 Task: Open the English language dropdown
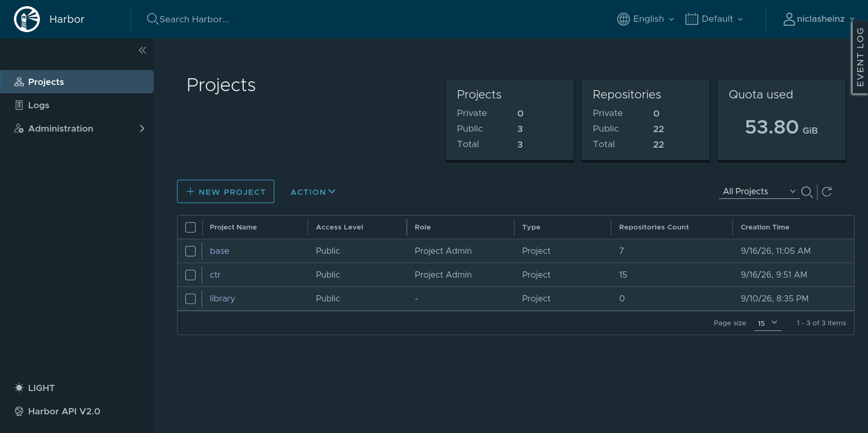click(x=646, y=19)
